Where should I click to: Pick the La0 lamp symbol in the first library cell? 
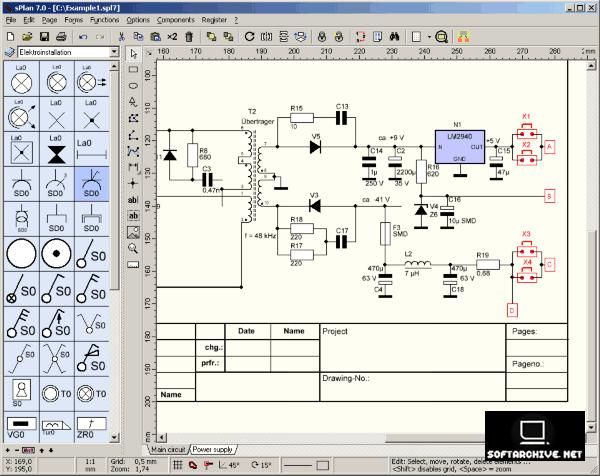21,79
